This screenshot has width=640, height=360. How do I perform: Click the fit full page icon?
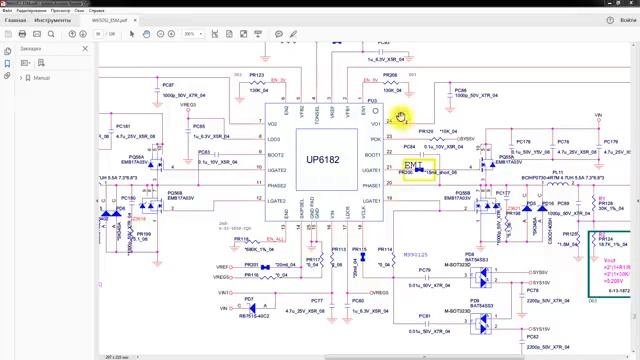229,34
